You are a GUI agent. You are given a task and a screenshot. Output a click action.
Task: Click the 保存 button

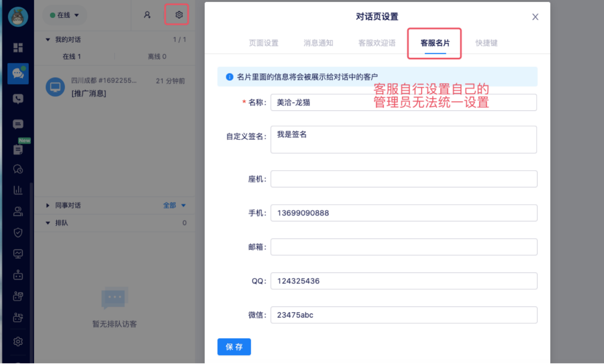234,347
